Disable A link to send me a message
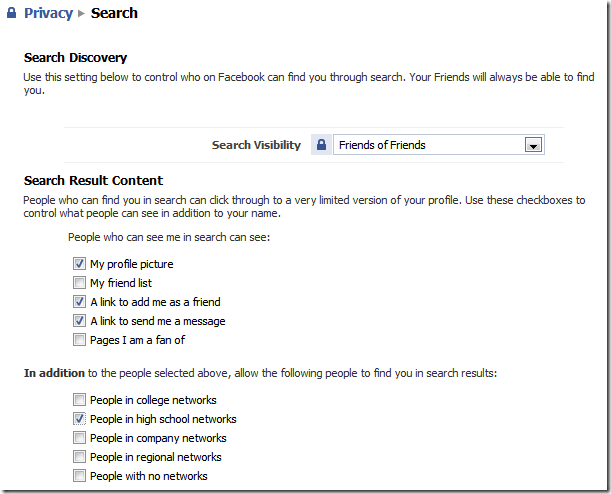Screen dimensions: 611x494 (x=79, y=321)
